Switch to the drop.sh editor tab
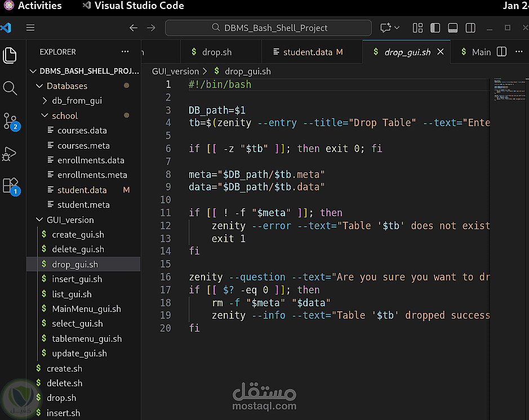This screenshot has height=420, width=529. [x=216, y=52]
